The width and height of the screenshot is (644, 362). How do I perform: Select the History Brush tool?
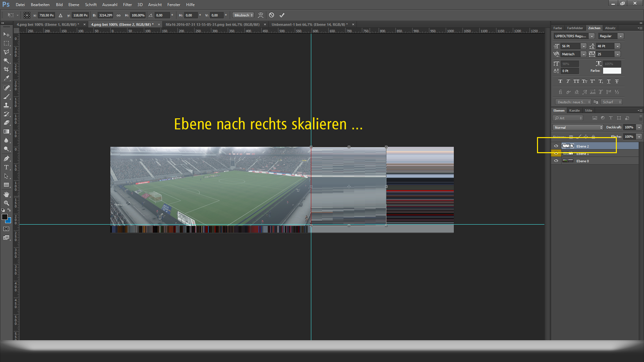pyautogui.click(x=6, y=114)
